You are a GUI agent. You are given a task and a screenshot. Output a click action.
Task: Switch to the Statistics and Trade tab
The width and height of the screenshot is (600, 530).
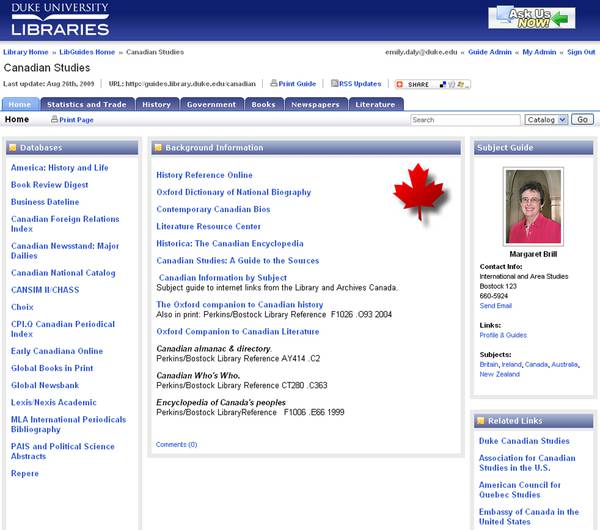(x=86, y=104)
